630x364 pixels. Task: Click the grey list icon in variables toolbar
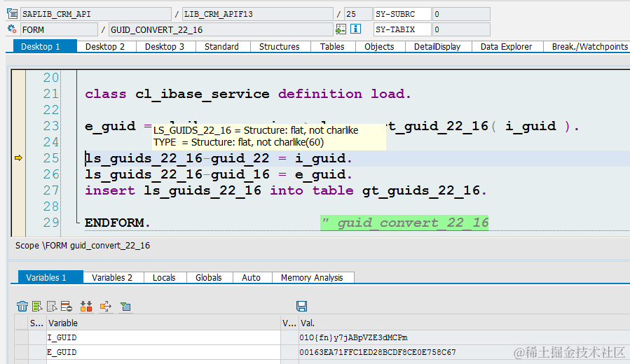point(52,307)
